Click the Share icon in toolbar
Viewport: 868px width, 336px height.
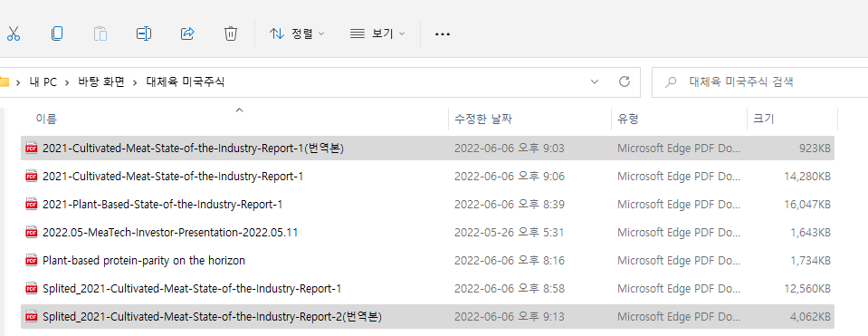(187, 34)
